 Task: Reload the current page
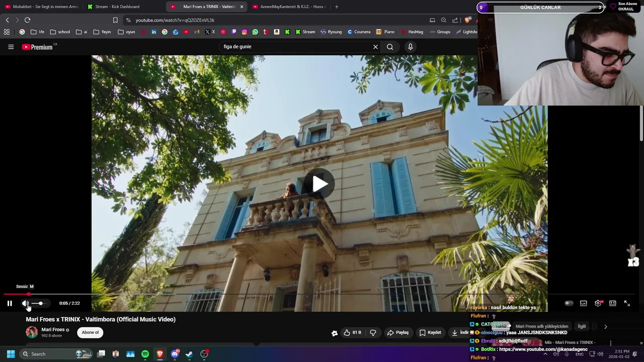(x=27, y=20)
